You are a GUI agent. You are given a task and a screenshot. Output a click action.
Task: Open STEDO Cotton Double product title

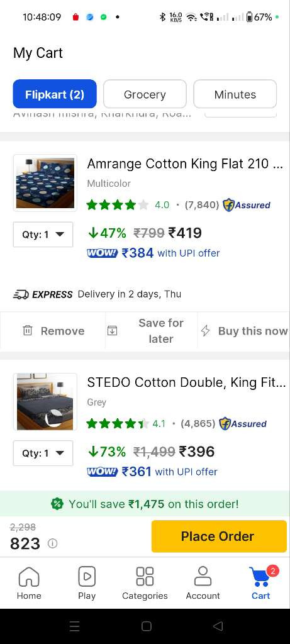coord(186,382)
